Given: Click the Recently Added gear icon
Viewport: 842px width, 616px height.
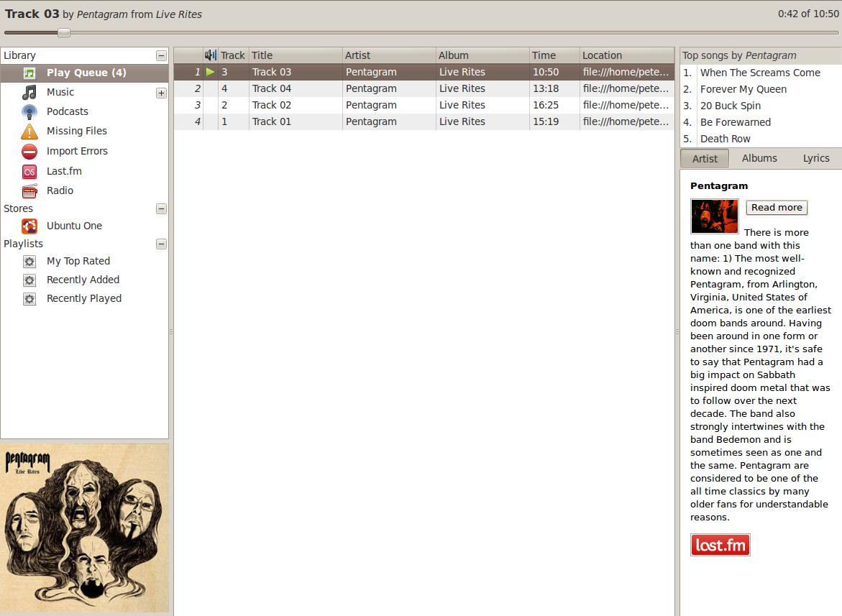Looking at the screenshot, I should click(x=29, y=280).
